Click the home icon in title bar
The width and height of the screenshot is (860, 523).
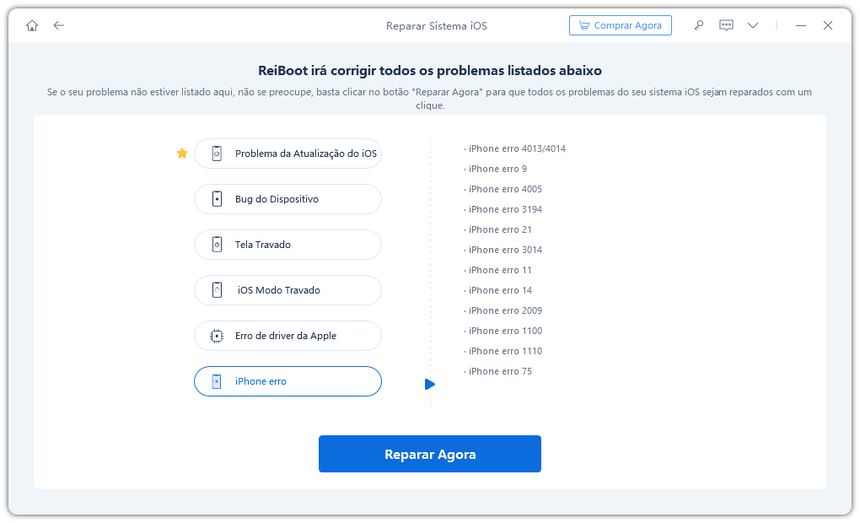point(33,25)
